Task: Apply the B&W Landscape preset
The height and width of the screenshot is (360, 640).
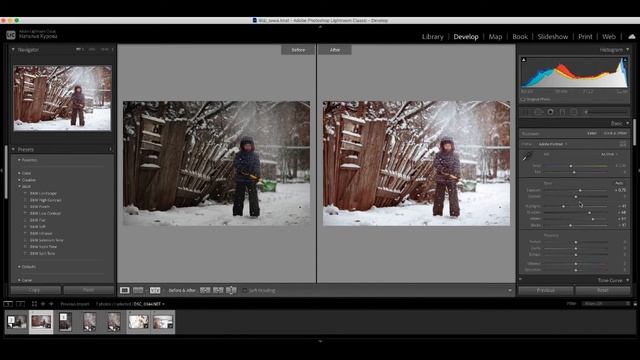Action: coord(43,193)
